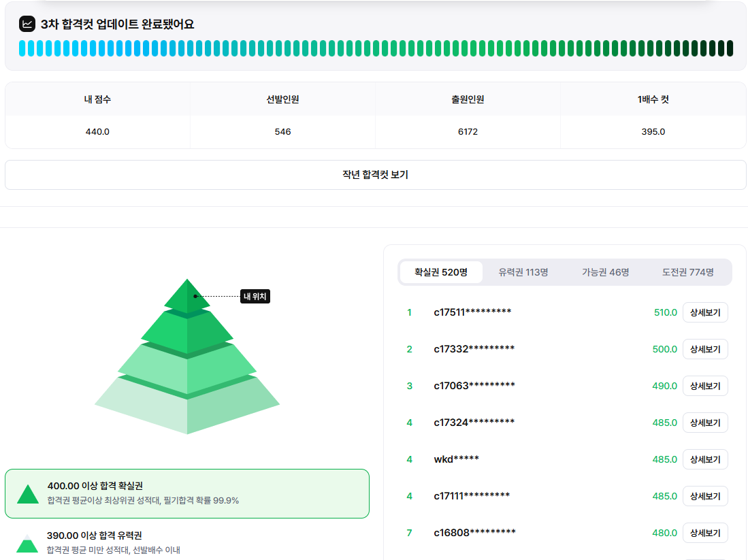Select the 400.00 이상 합격 확실권 card
The width and height of the screenshot is (748, 560).
tap(187, 493)
